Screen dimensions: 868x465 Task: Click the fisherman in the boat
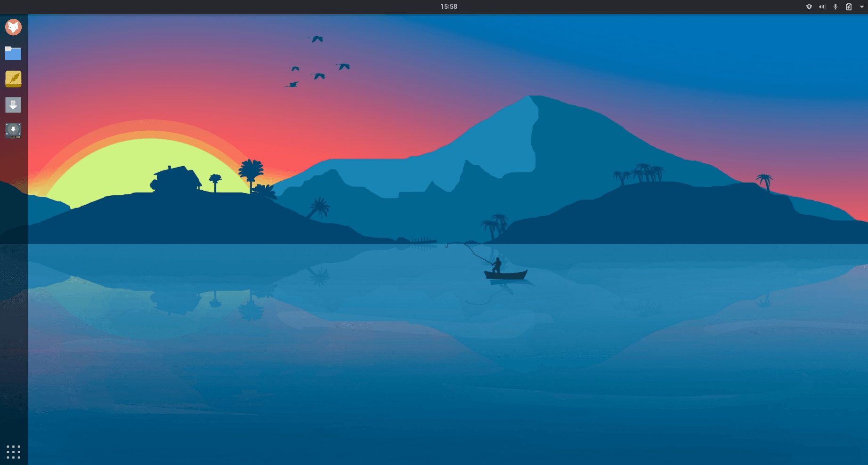click(x=497, y=265)
